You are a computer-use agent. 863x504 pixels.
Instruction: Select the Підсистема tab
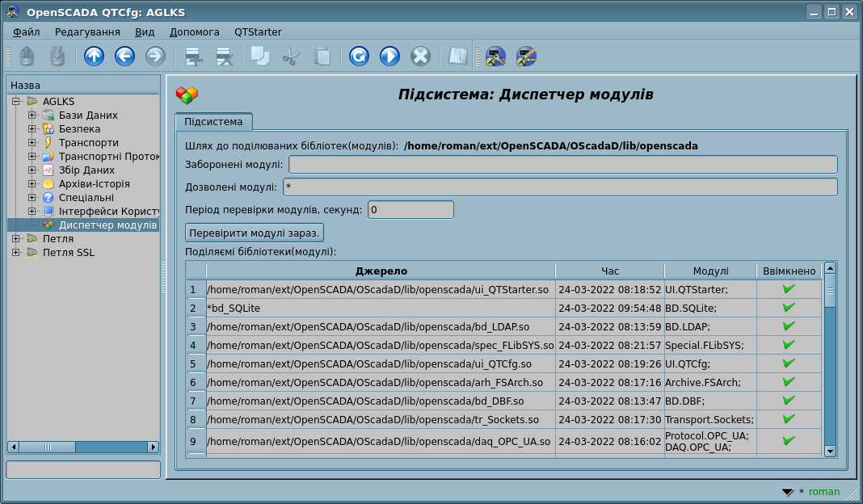213,122
